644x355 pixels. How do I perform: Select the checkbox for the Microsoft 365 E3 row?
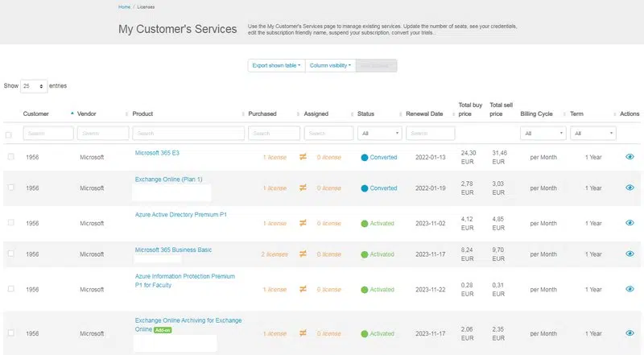(x=11, y=156)
